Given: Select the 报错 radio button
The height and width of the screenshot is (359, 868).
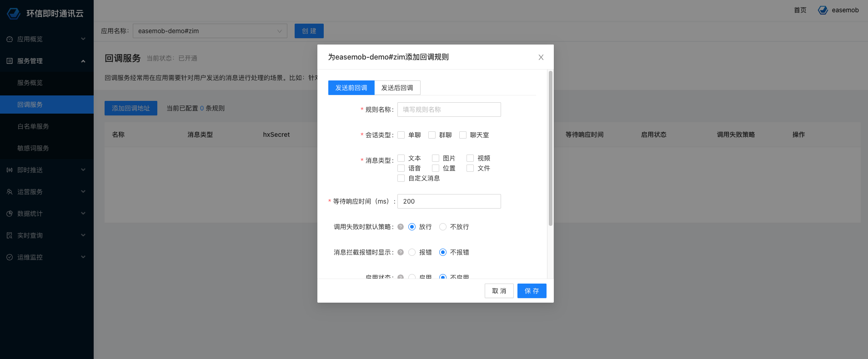Looking at the screenshot, I should tap(412, 252).
